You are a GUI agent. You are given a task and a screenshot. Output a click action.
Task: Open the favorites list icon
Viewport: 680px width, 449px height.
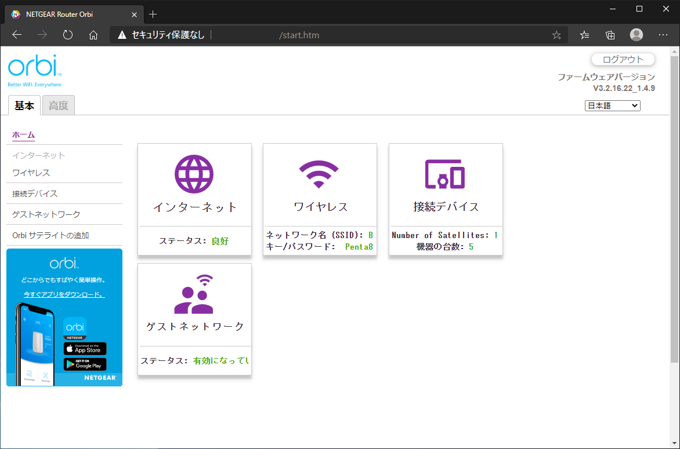585,35
